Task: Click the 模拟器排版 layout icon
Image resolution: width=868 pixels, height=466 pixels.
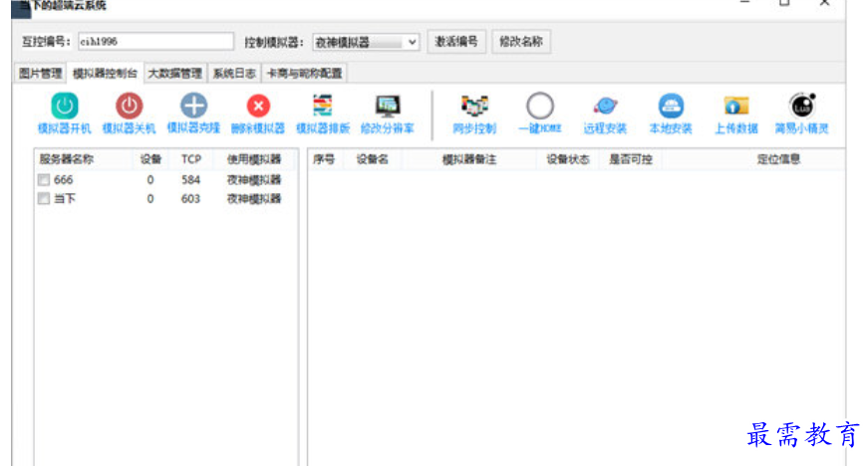Action: point(323,106)
